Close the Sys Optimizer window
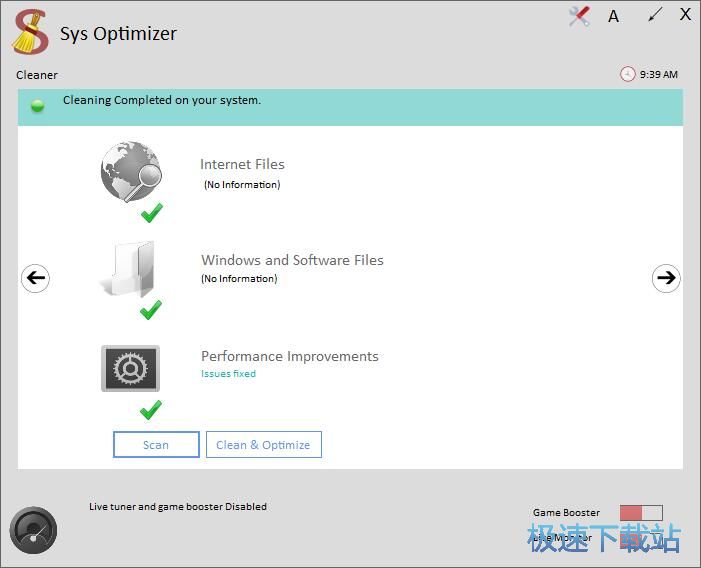This screenshot has width=701, height=568. coord(685,14)
